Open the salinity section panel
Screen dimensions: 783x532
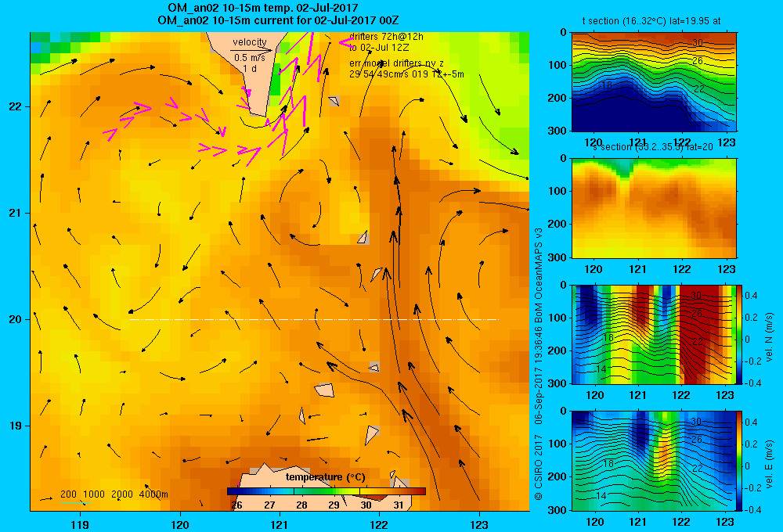[654, 208]
